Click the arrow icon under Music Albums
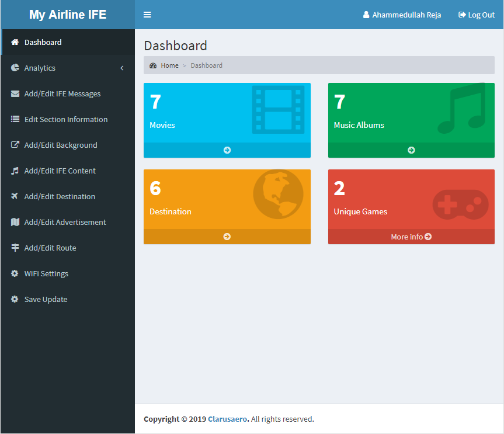The image size is (504, 434). tap(411, 150)
